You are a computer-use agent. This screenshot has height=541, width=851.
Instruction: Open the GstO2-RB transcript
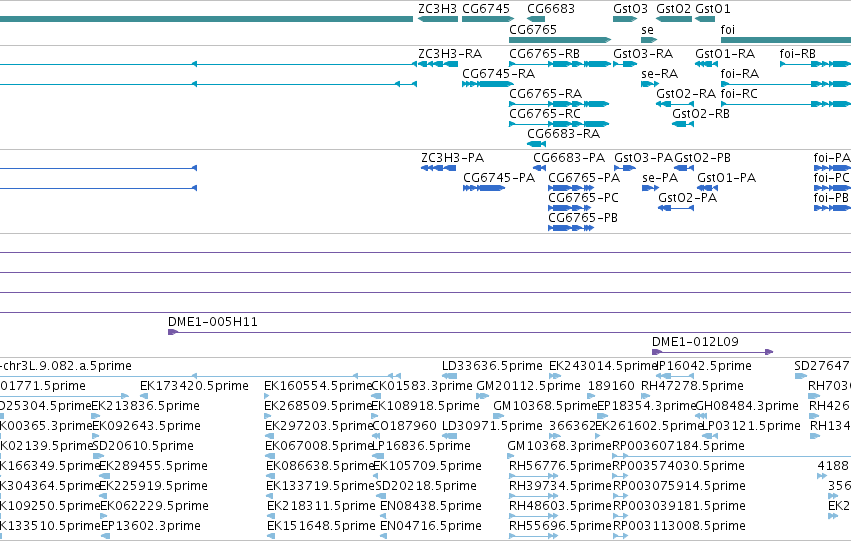(701, 113)
